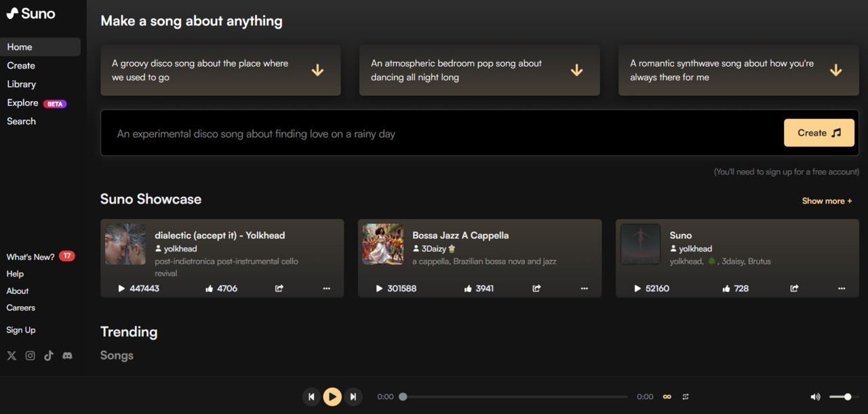Visit Suno's Instagram via sidebar icon
Viewport: 868px width, 414px height.
pyautogui.click(x=30, y=356)
